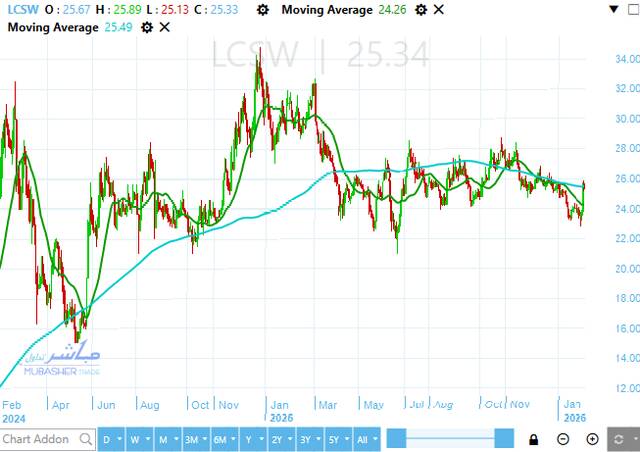The image size is (640, 452).
Task: Open the D period dropdown
Action: click(x=109, y=439)
